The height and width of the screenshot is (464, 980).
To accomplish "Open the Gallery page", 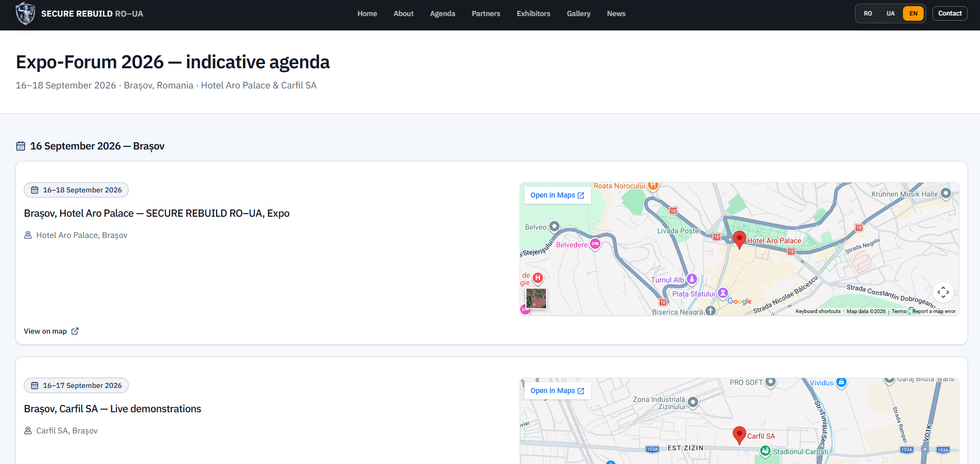I will click(x=579, y=13).
